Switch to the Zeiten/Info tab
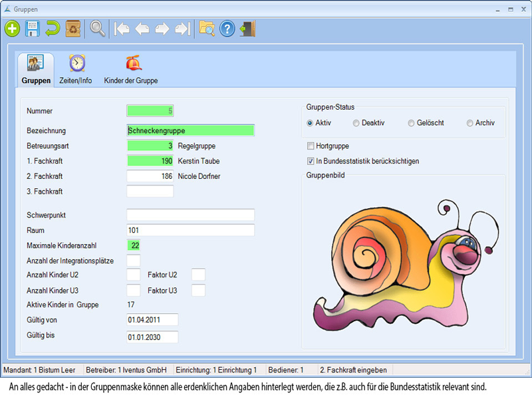The height and width of the screenshot is (399, 532). (x=76, y=69)
